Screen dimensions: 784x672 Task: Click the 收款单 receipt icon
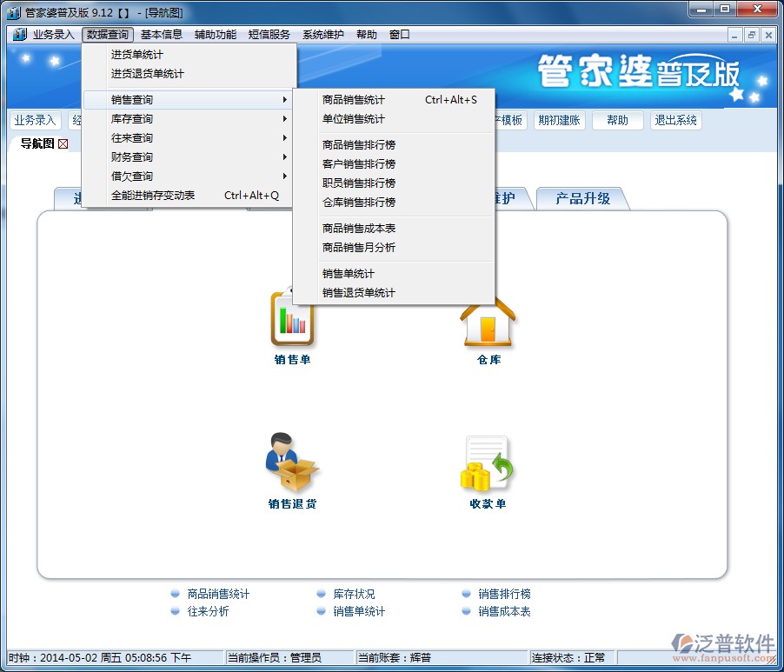(x=488, y=463)
